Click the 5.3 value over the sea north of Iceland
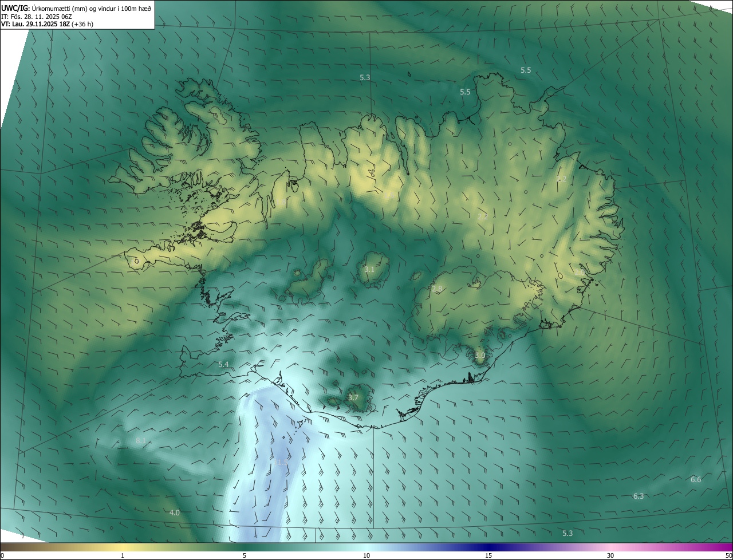733x560 pixels. coord(365,77)
